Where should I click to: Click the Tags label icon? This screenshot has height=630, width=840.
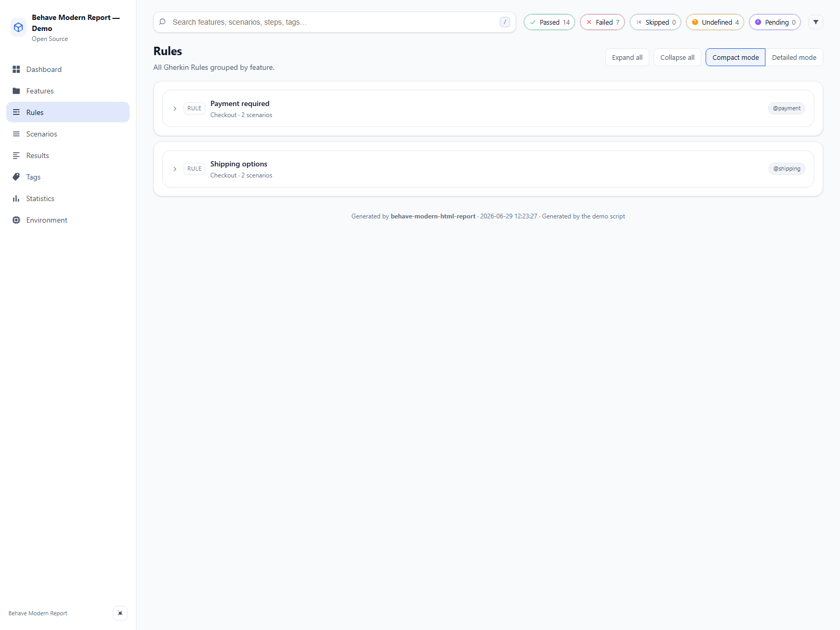pyautogui.click(x=16, y=177)
